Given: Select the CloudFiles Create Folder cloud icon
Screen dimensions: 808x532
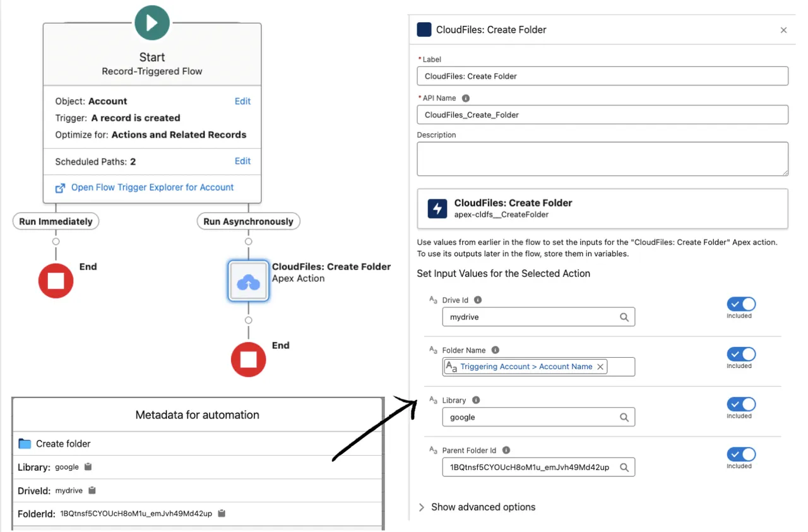Looking at the screenshot, I should 248,281.
